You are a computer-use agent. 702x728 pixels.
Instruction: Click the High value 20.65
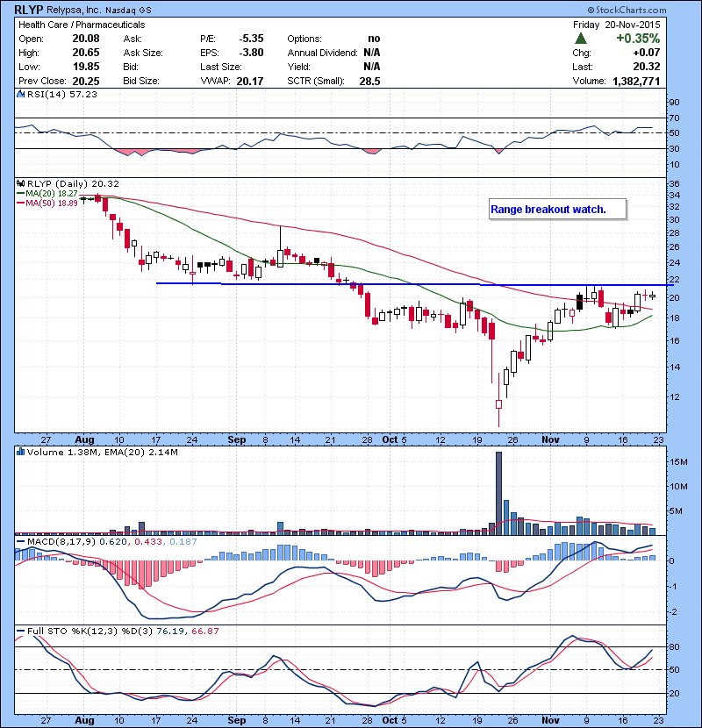coord(86,53)
